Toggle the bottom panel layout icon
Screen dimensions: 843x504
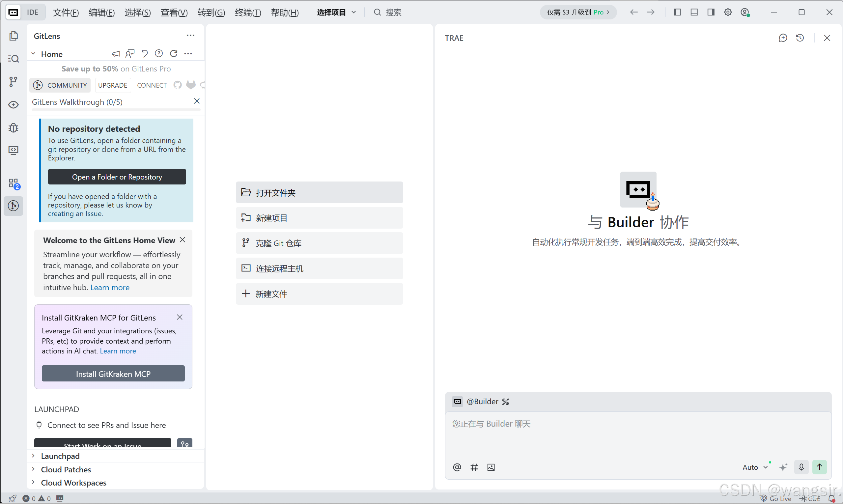point(694,12)
